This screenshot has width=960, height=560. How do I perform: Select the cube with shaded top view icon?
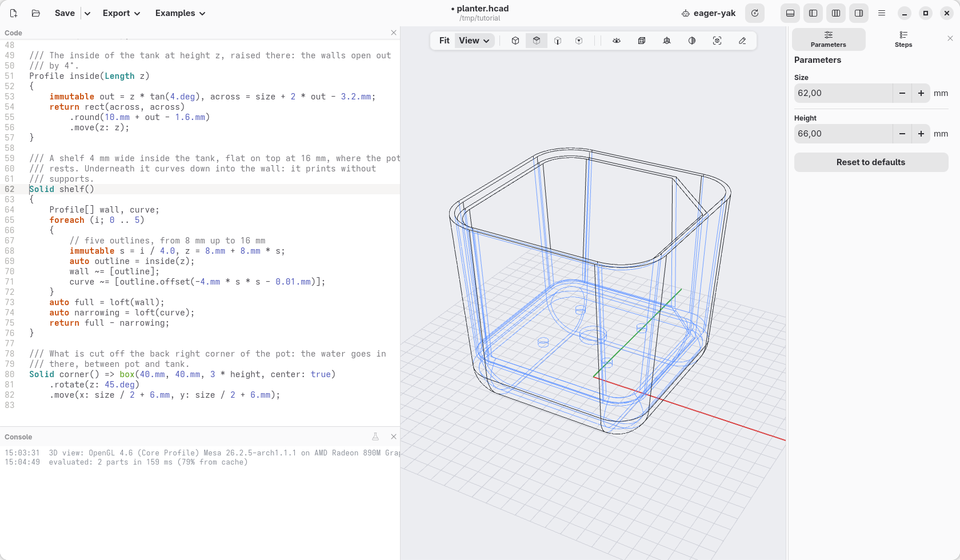pyautogui.click(x=537, y=41)
